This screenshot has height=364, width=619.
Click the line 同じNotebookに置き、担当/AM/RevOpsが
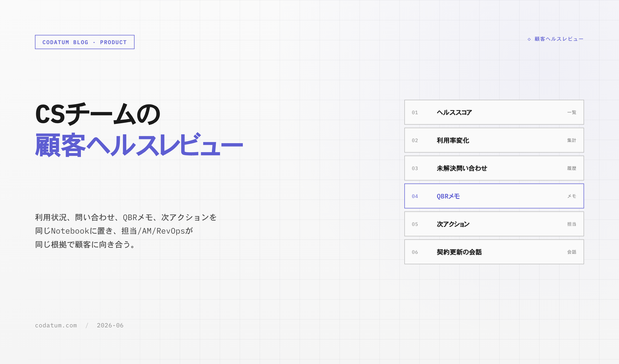click(x=114, y=231)
